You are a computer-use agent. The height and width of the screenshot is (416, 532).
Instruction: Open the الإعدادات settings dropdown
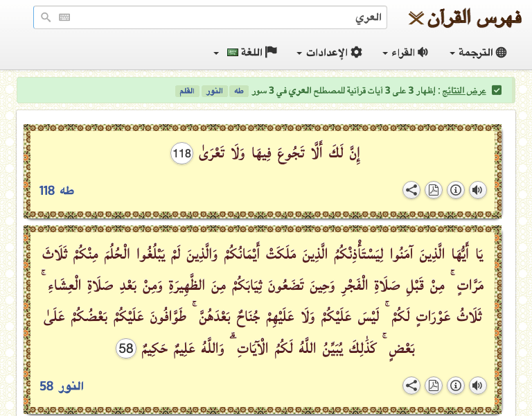click(x=330, y=53)
